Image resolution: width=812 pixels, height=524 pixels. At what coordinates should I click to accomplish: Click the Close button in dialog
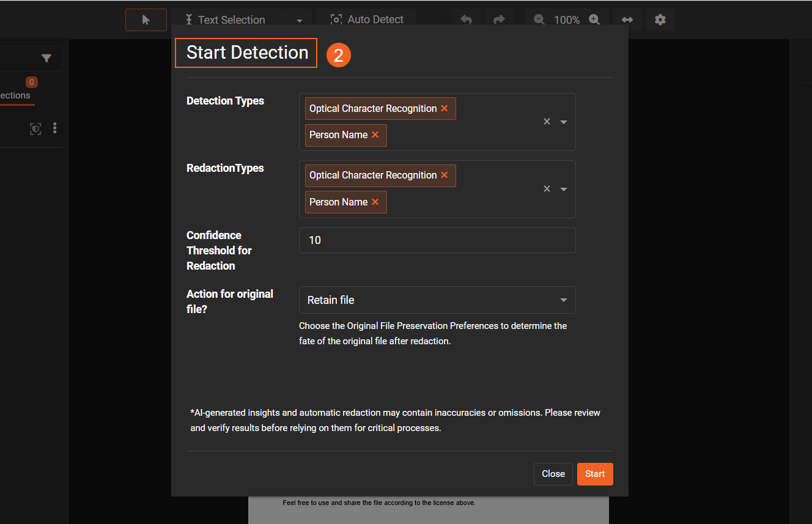tap(553, 474)
